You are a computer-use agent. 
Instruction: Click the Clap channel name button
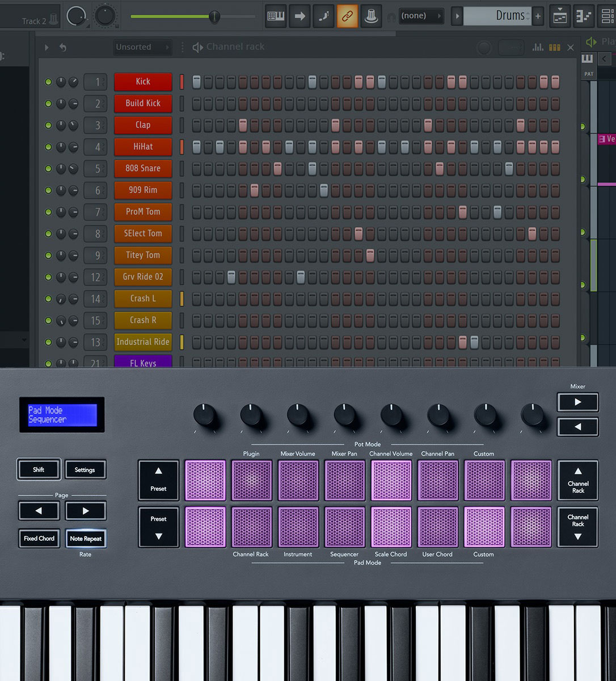click(142, 125)
